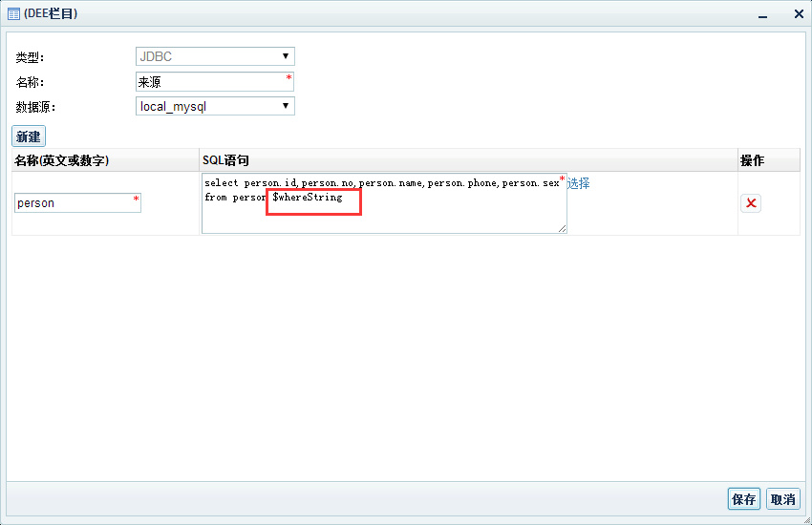The image size is (812, 525).
Task: Click the 数据源: label
Action: point(35,107)
